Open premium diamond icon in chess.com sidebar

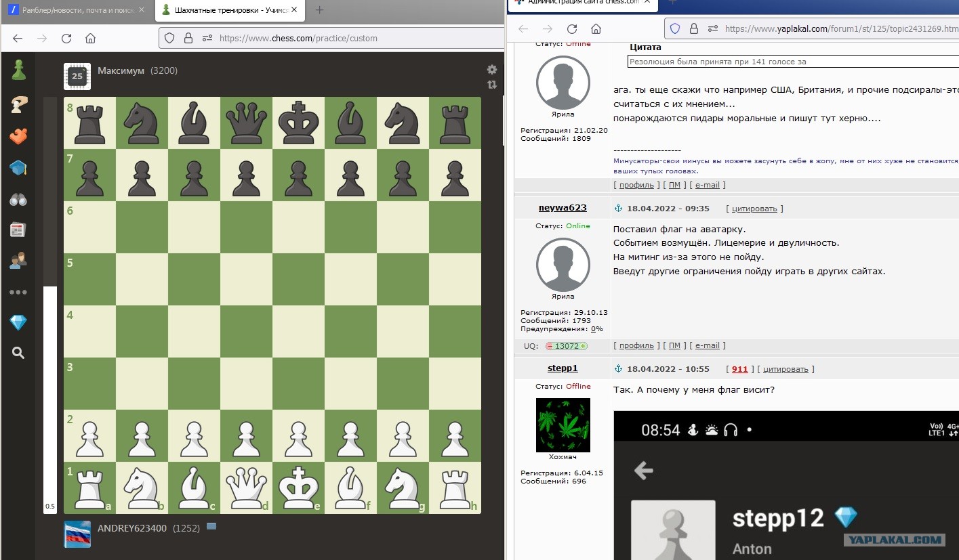click(18, 322)
